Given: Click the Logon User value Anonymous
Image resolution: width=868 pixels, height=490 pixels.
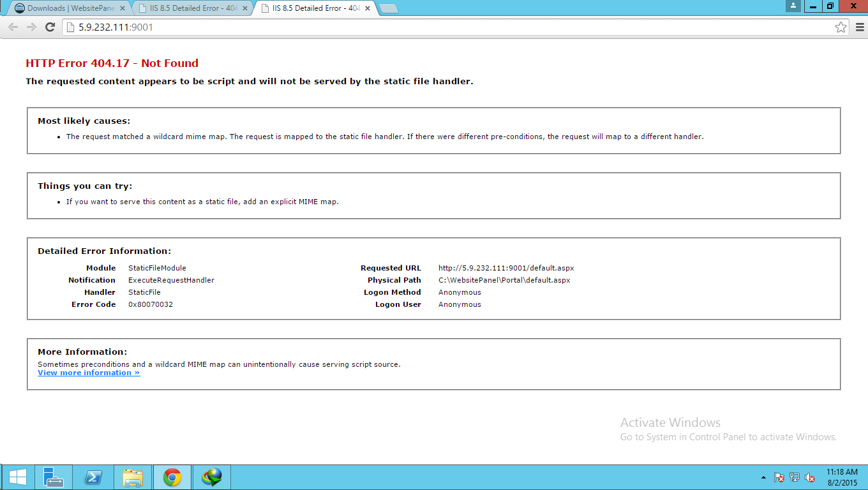Looking at the screenshot, I should click(460, 304).
